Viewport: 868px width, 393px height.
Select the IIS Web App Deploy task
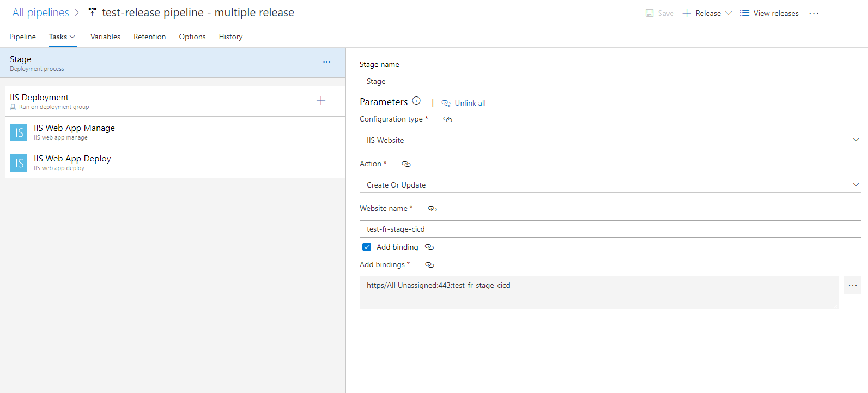coord(175,162)
